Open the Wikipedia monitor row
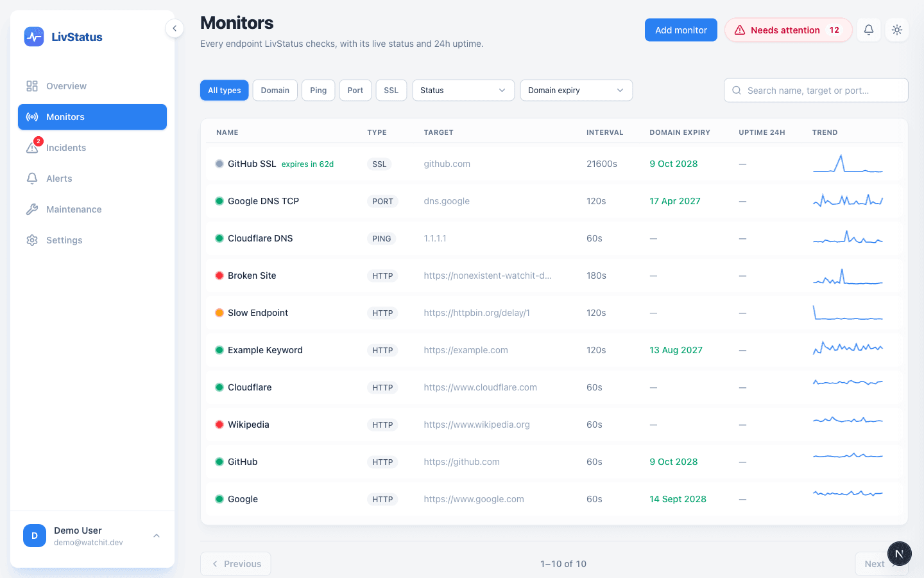 pos(554,425)
